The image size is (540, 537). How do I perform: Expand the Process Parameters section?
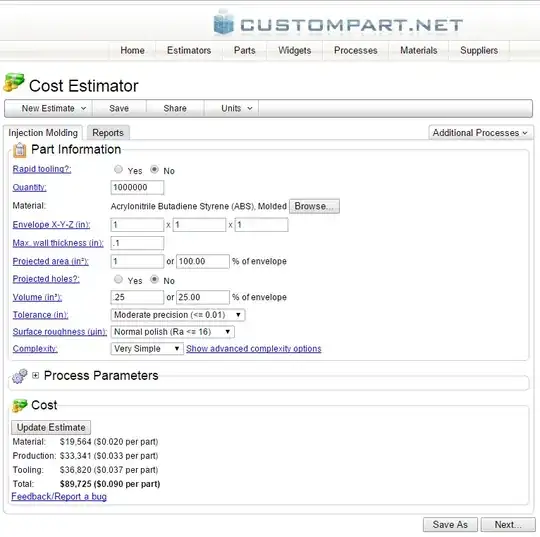[35, 375]
